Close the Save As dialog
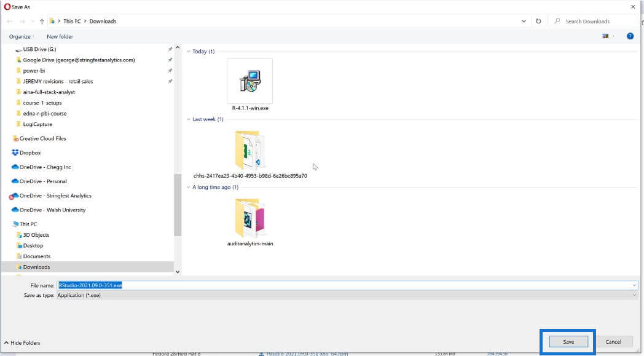 point(633,7)
